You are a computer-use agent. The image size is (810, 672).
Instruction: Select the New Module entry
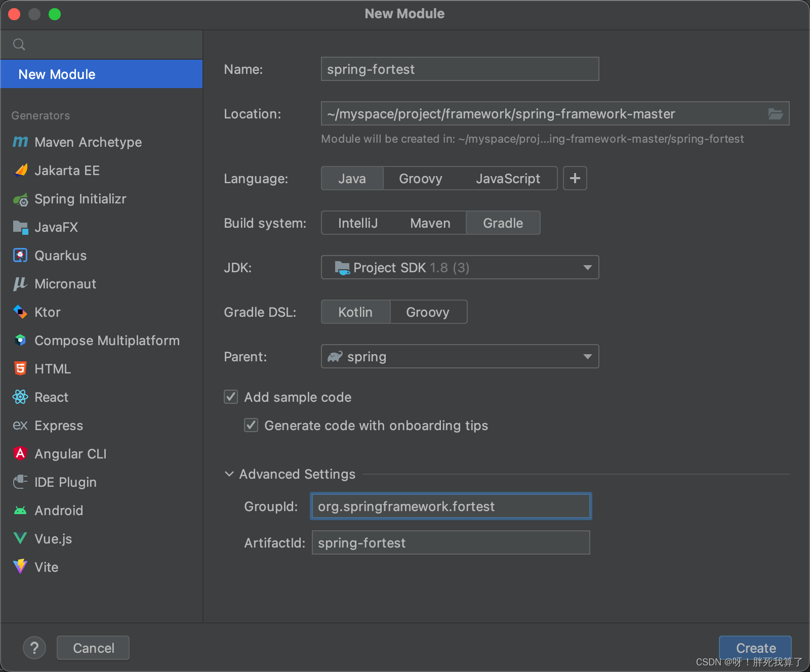101,74
